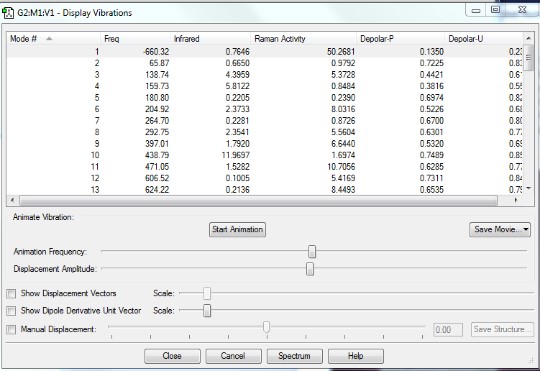The width and height of the screenshot is (540, 371).
Task: Enable Show Displacement Vectors checkbox
Action: (x=11, y=293)
